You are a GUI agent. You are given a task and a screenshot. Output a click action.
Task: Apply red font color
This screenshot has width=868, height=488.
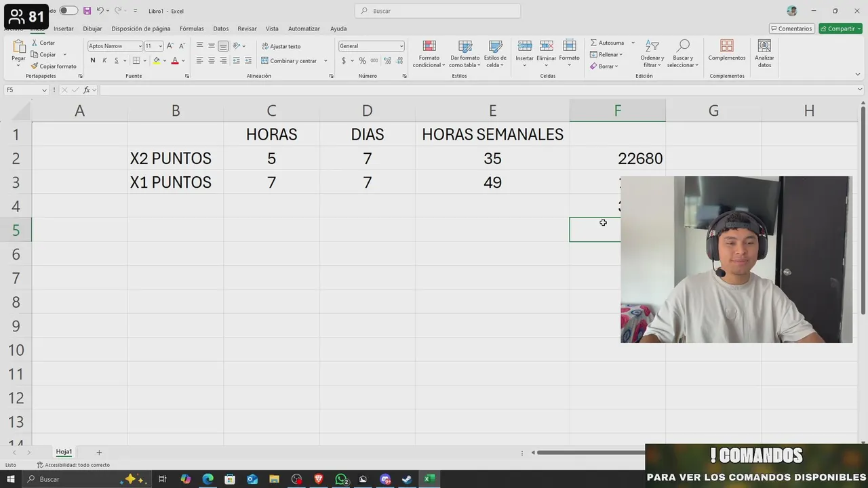point(174,60)
